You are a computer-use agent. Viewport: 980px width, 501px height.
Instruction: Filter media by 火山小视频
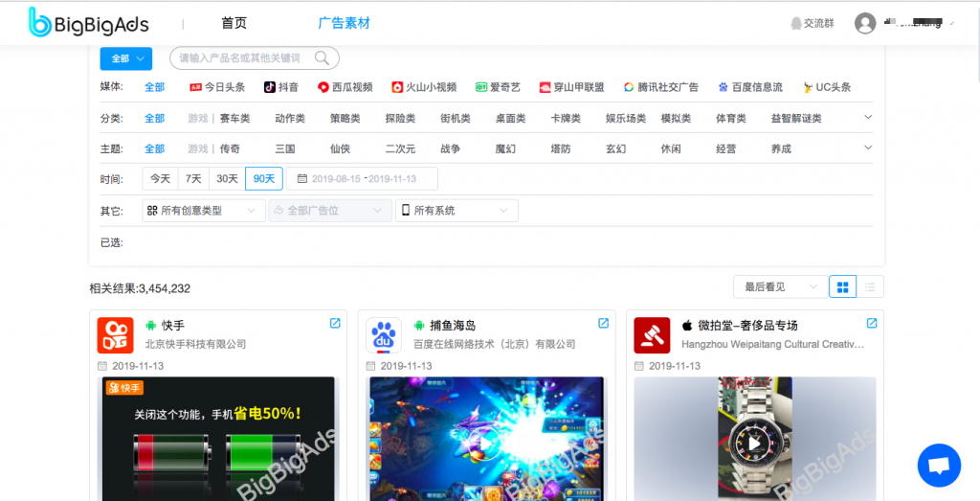click(424, 87)
